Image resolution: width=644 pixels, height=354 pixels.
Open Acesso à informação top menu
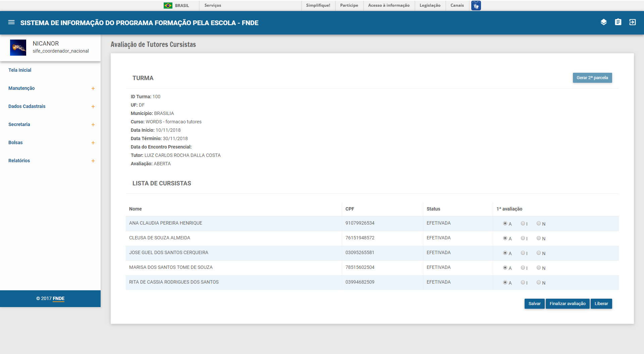coord(388,5)
